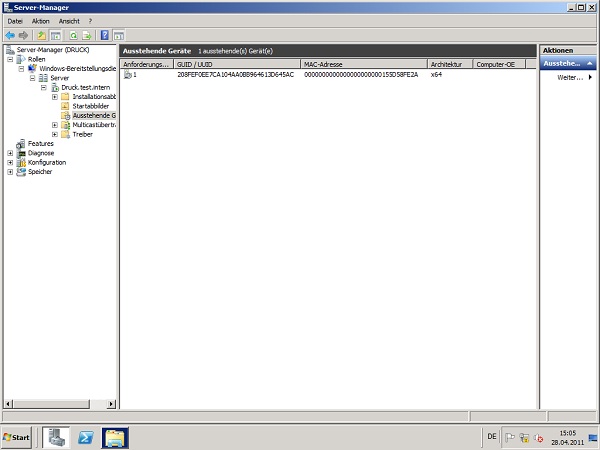Collapse the Server tree node

click(33, 78)
